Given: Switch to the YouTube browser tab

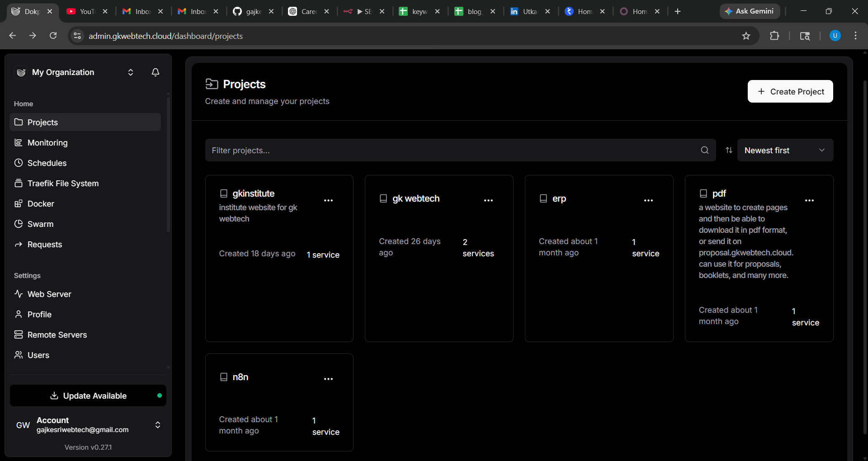Looking at the screenshot, I should (86, 11).
